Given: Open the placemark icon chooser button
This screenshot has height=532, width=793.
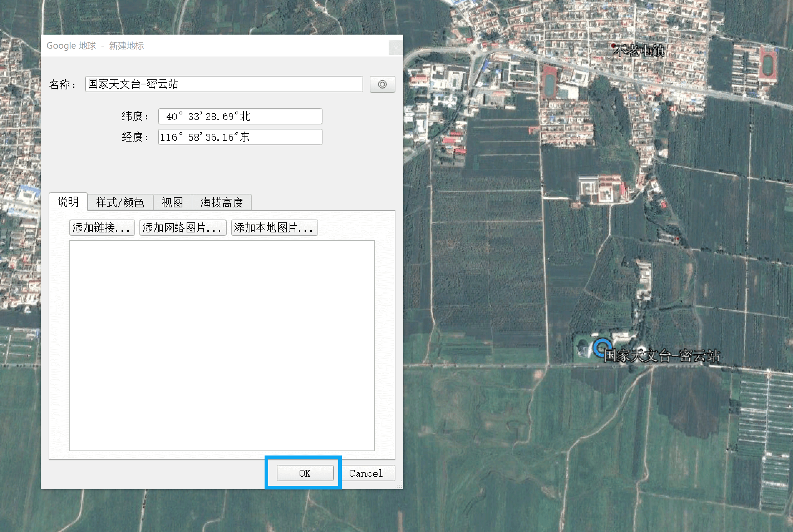Looking at the screenshot, I should pos(382,84).
